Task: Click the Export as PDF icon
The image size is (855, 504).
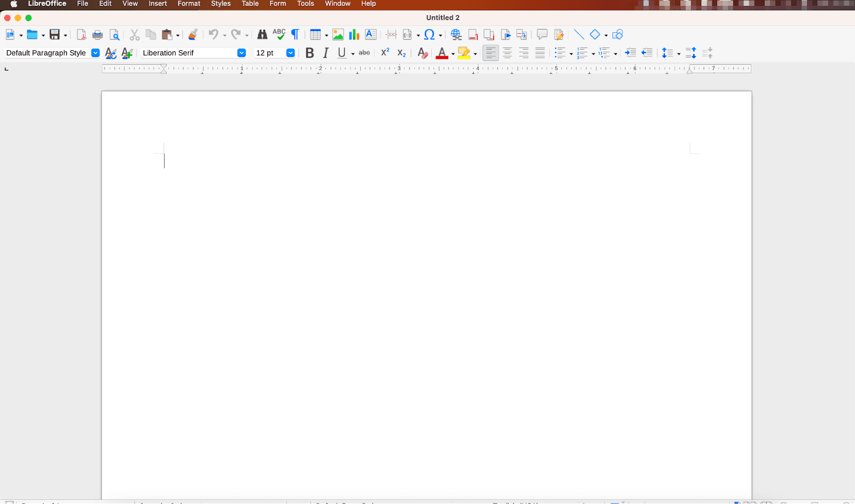Action: click(x=81, y=35)
